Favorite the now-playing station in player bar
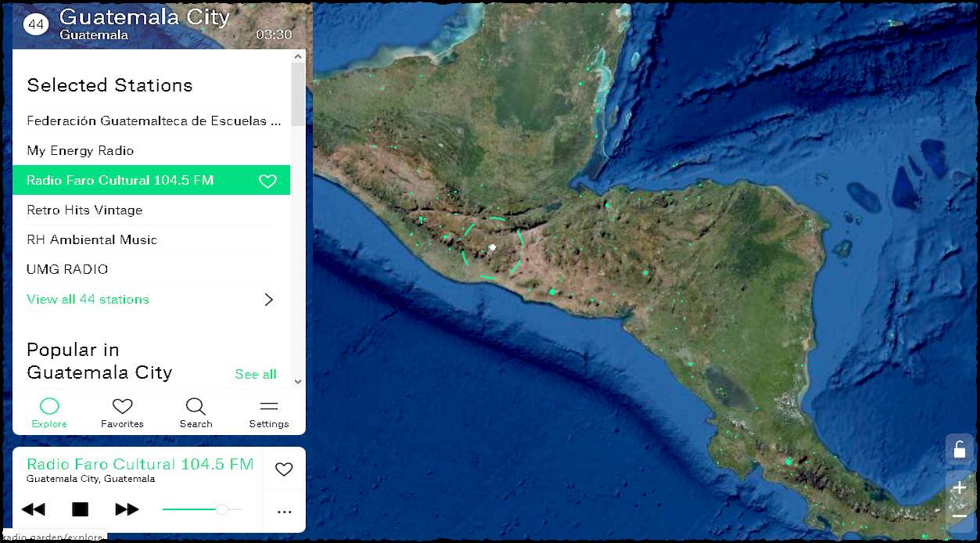Viewport: 980px width, 543px height. [x=284, y=469]
